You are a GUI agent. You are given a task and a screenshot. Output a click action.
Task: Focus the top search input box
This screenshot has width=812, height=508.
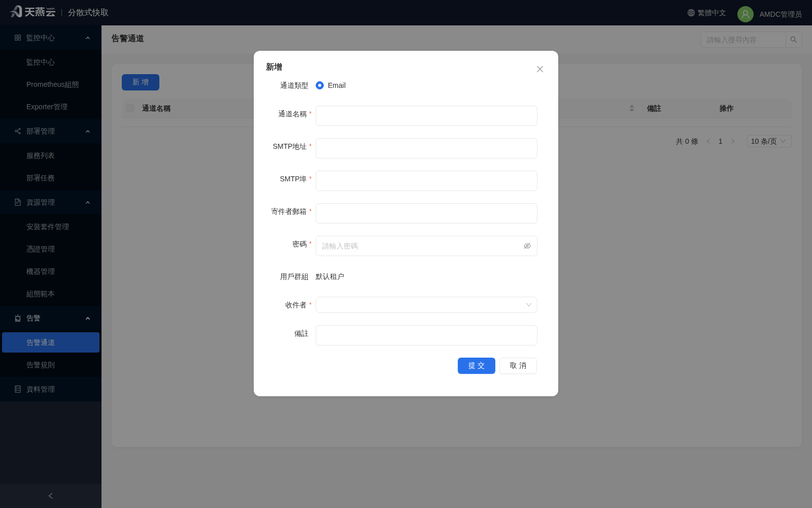pyautogui.click(x=743, y=40)
